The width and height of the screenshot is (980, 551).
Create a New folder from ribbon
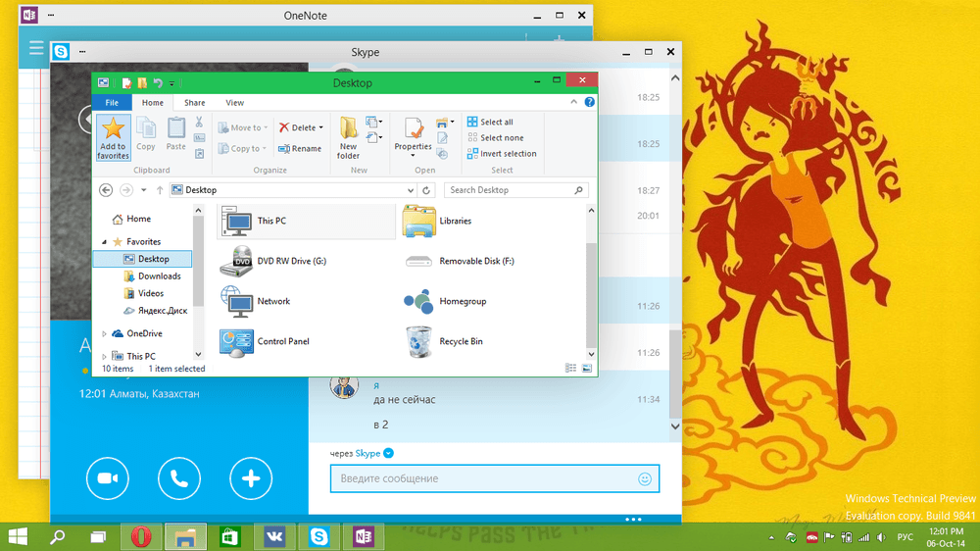point(348,137)
